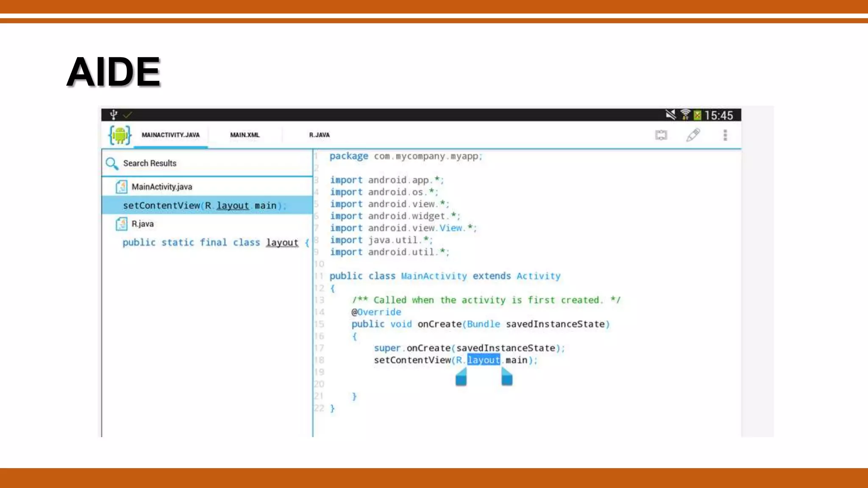Tap the muted sound status icon
868x488 pixels.
coord(670,115)
